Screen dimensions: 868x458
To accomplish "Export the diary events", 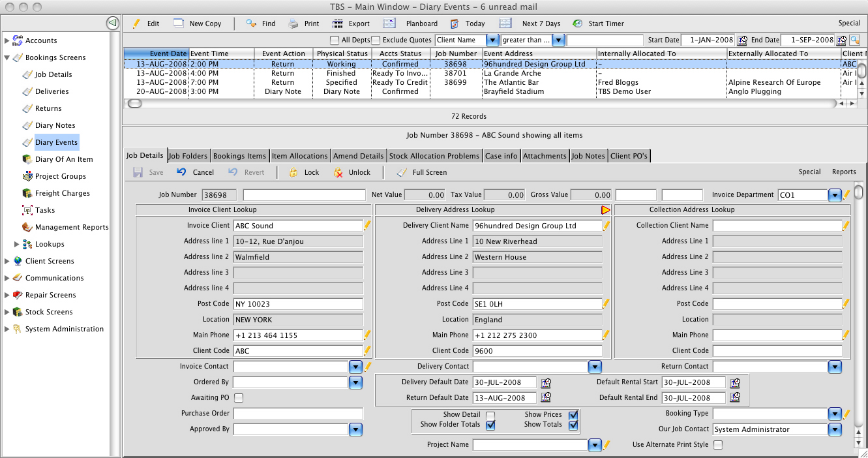I will pyautogui.click(x=351, y=23).
